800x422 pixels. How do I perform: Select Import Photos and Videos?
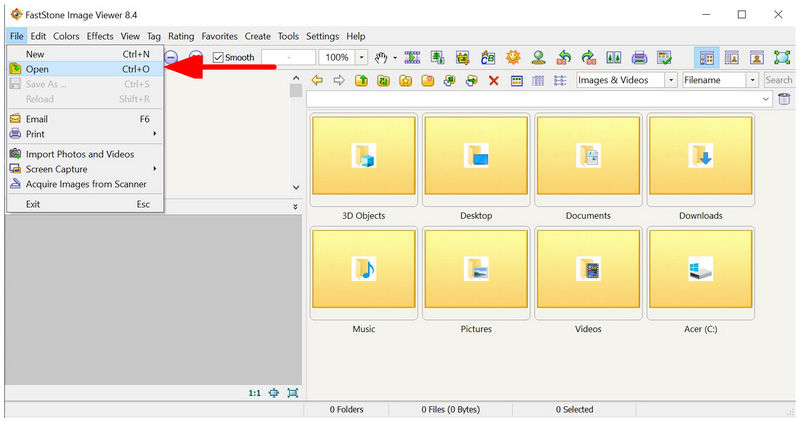pos(85,154)
